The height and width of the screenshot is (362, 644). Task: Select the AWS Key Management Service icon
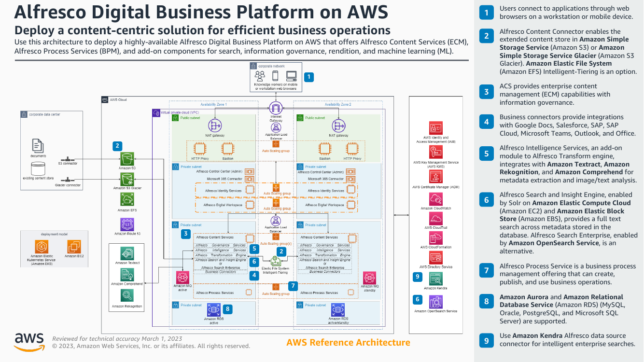pyautogui.click(x=435, y=153)
